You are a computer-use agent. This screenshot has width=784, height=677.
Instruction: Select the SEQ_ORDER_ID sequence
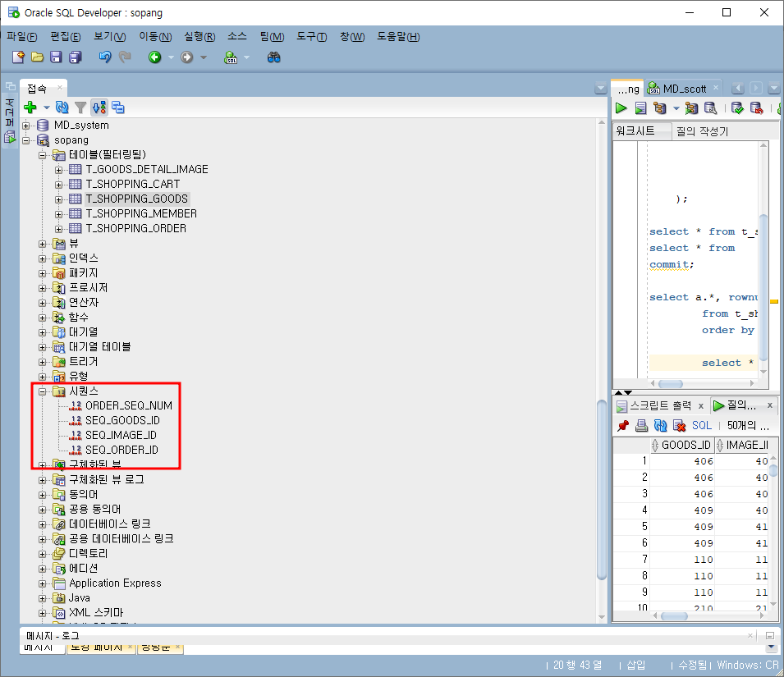(x=121, y=451)
